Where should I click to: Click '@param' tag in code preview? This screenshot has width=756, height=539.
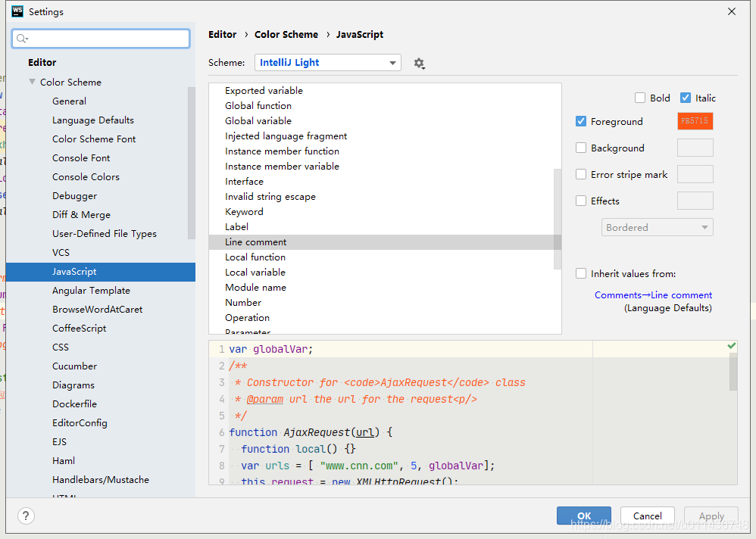pyautogui.click(x=264, y=399)
